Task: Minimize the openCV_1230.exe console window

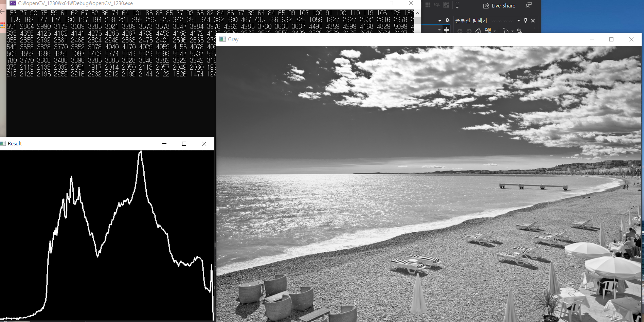Action: point(371,3)
